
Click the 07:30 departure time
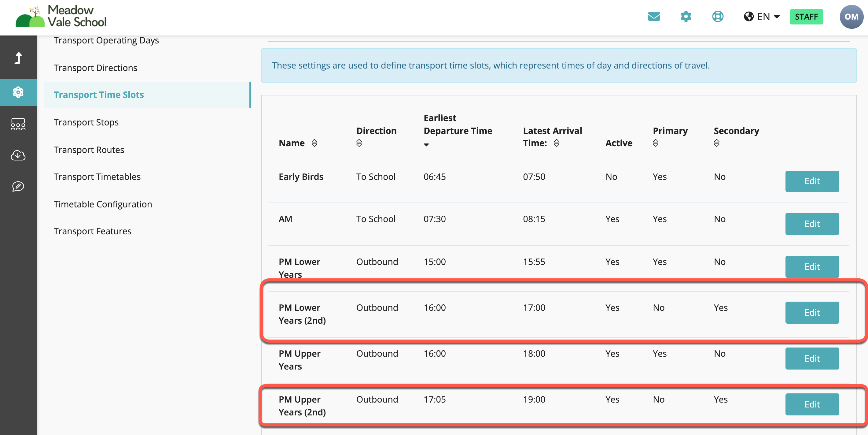tap(434, 219)
